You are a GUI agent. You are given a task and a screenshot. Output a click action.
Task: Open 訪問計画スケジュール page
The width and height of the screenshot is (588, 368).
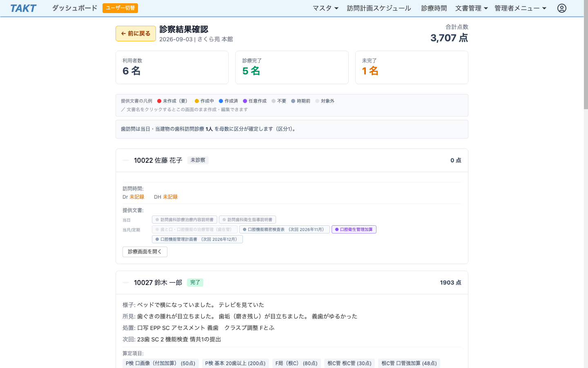[x=379, y=8]
